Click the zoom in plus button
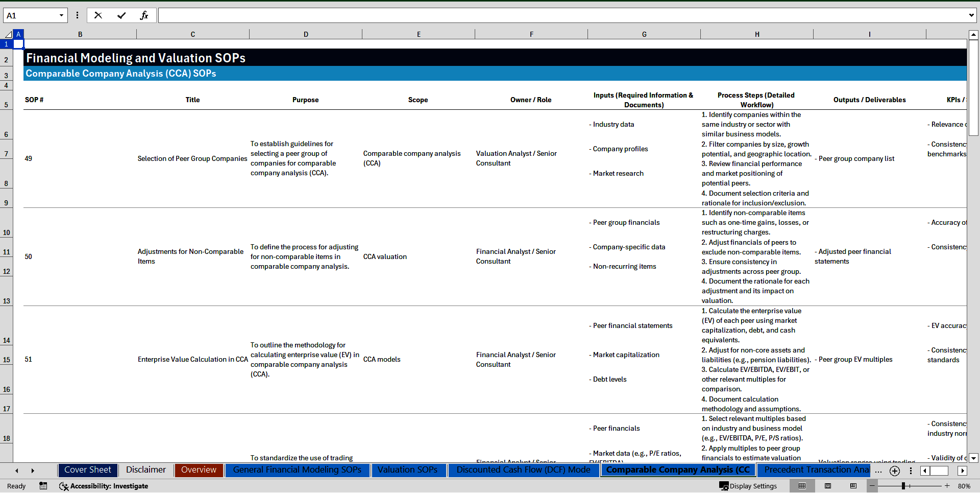Viewport: 980px width, 493px height. (x=947, y=486)
